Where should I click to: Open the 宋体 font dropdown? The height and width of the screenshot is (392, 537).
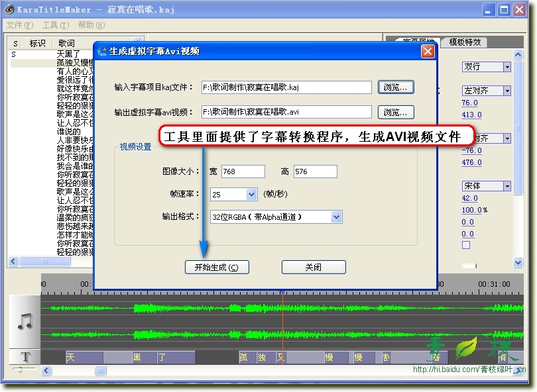pos(507,186)
